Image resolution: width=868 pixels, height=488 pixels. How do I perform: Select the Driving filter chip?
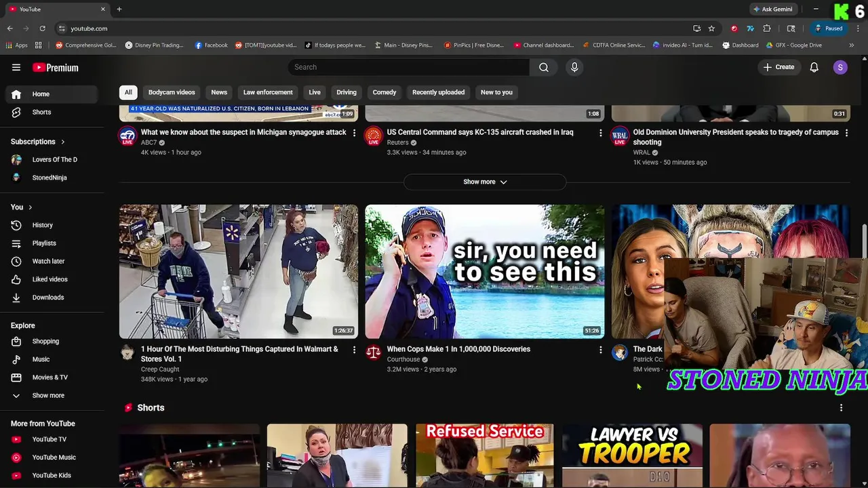pyautogui.click(x=347, y=92)
